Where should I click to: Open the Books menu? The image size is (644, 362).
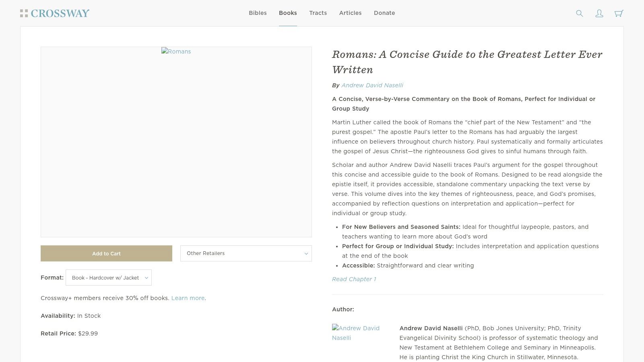288,13
